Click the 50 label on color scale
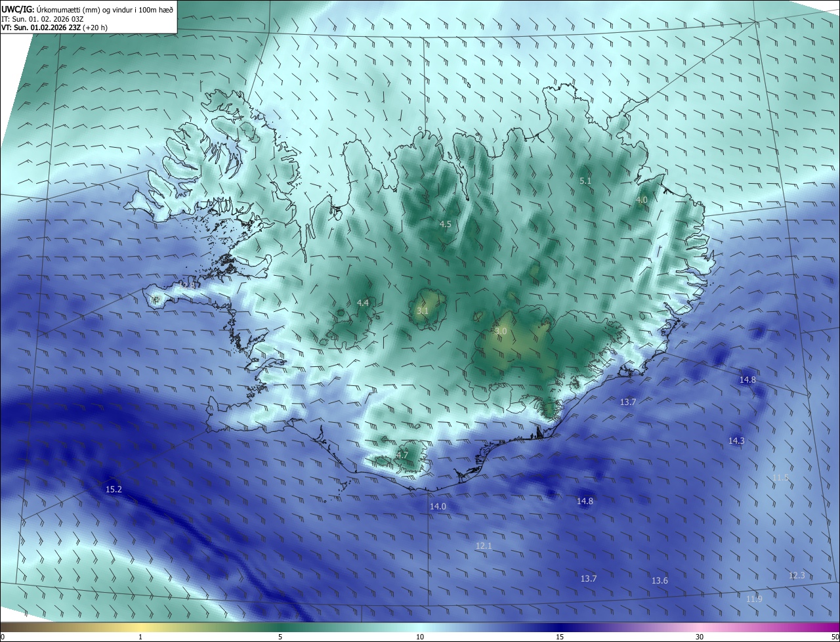840x642 pixels. (835, 637)
